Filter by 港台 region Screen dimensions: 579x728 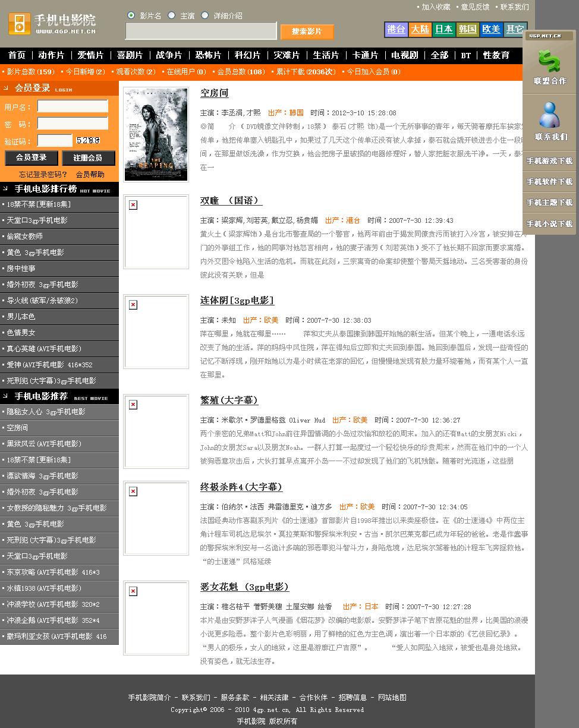396,29
